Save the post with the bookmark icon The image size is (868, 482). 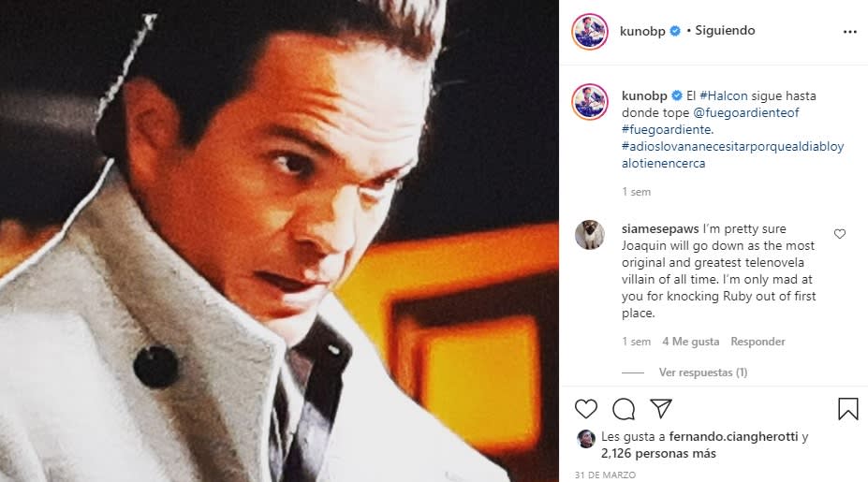pyautogui.click(x=847, y=409)
